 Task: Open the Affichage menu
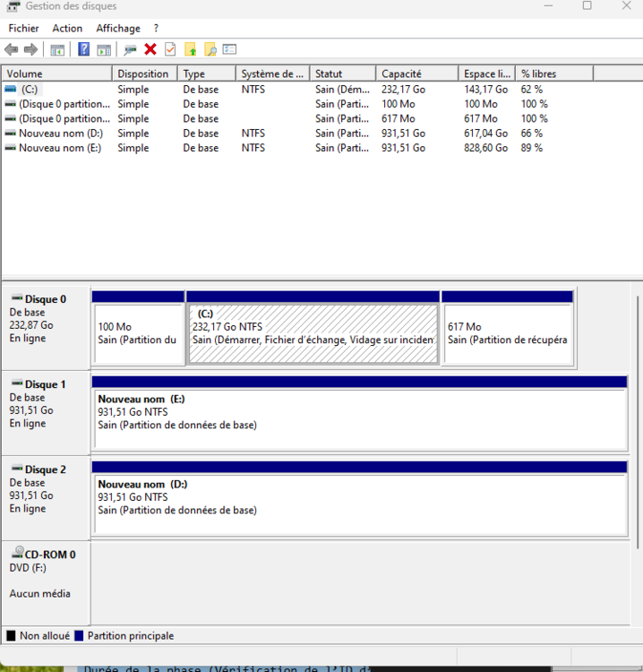coord(118,29)
